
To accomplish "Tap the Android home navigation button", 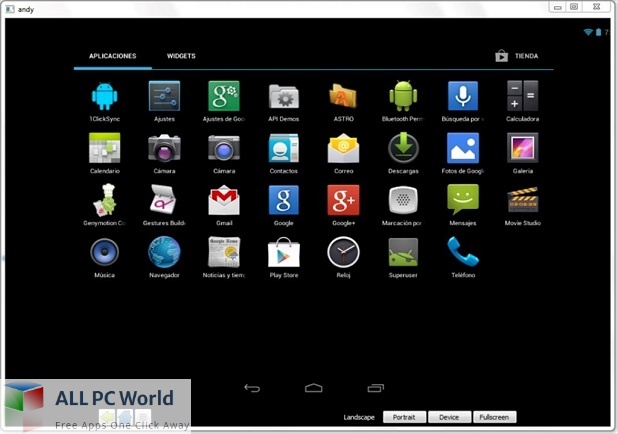I will click(314, 388).
